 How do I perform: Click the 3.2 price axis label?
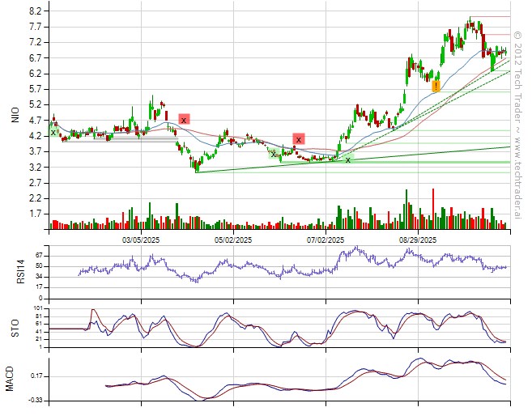pyautogui.click(x=35, y=168)
